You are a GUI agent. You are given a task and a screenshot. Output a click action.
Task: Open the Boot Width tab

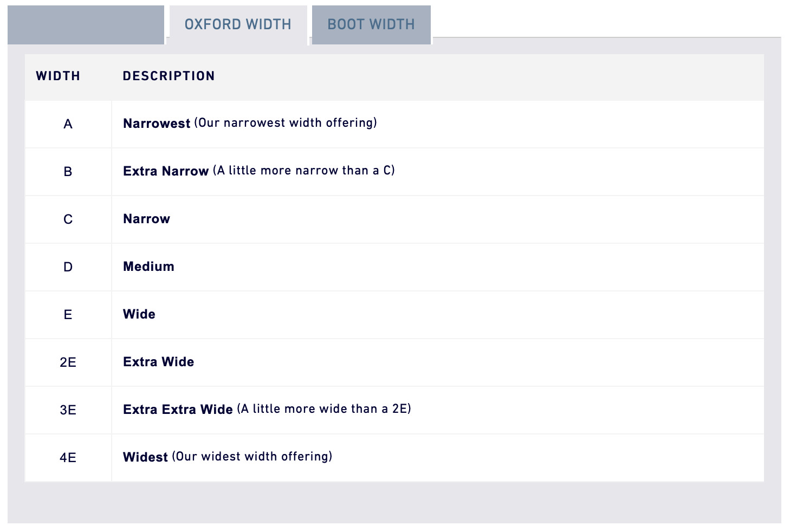pos(371,24)
